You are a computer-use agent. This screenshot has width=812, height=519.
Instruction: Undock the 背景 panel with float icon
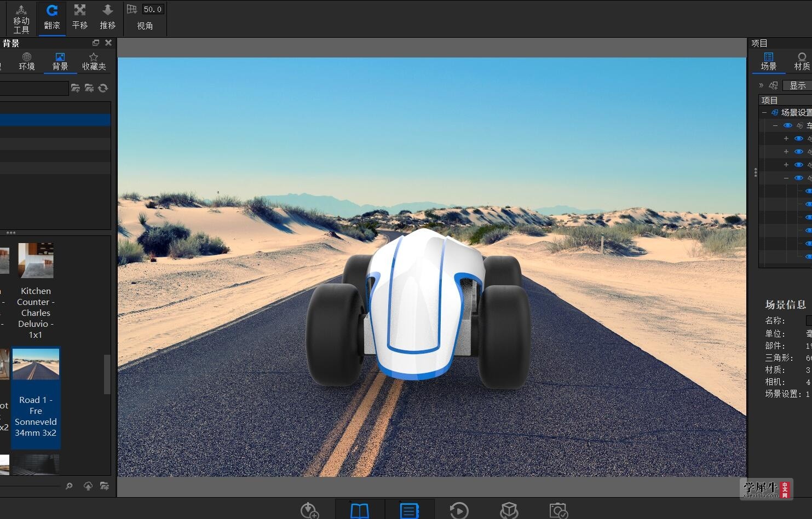[x=96, y=43]
